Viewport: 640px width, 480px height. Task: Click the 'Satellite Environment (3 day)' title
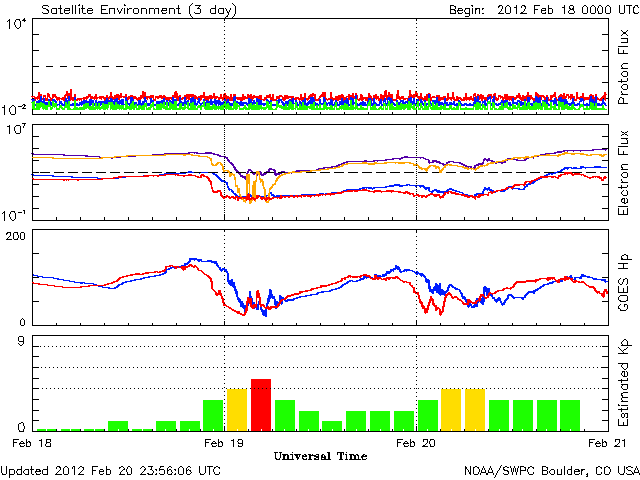point(139,10)
